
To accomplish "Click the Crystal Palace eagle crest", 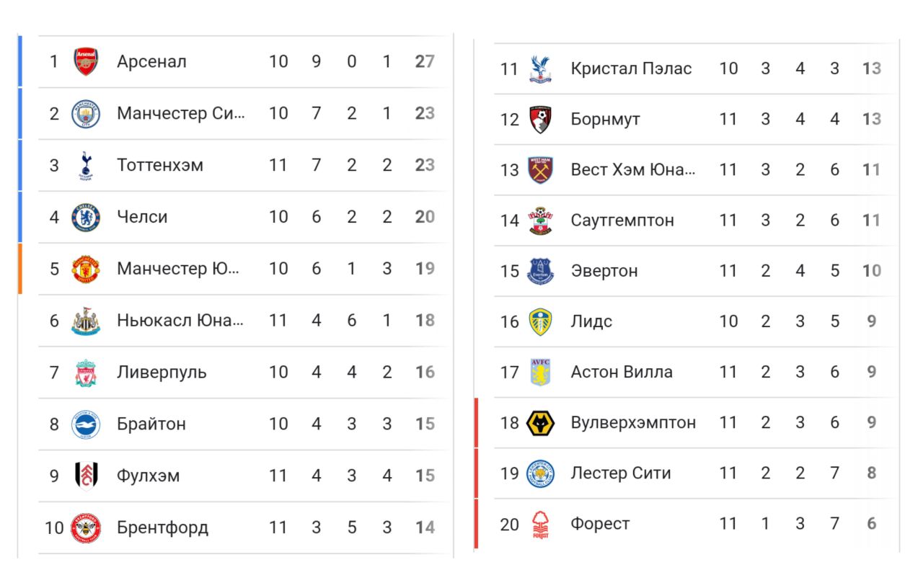I will point(540,69).
